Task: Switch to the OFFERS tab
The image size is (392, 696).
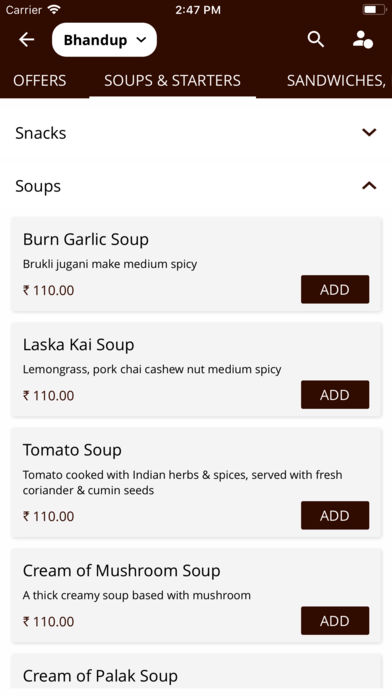Action: point(40,81)
